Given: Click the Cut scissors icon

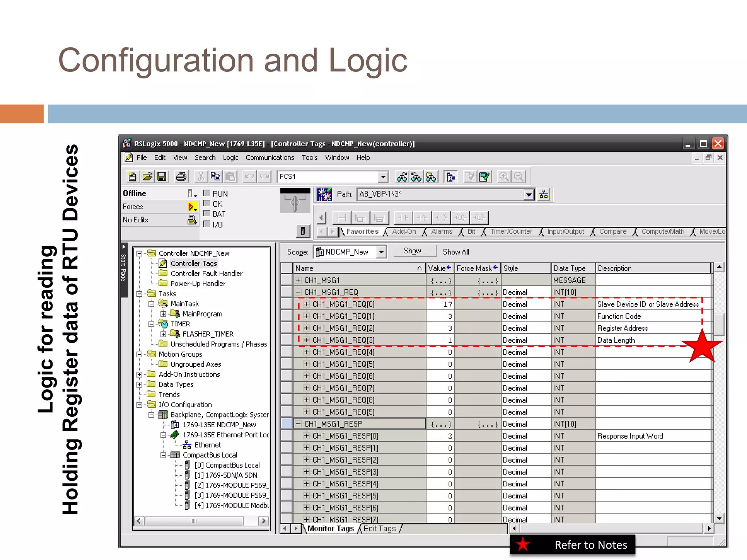Looking at the screenshot, I should tap(201, 177).
